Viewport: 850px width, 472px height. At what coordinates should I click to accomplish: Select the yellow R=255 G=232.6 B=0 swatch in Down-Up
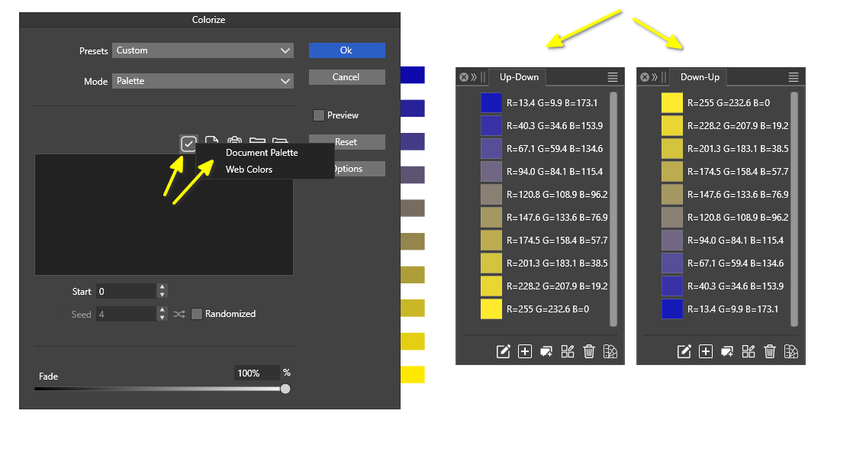(x=671, y=102)
